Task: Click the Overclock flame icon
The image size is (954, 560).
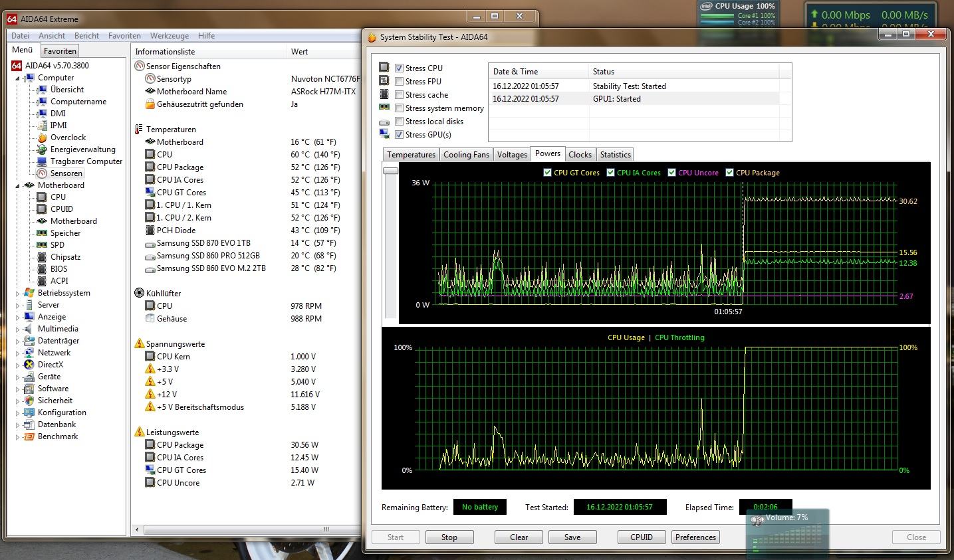Action: pos(42,138)
